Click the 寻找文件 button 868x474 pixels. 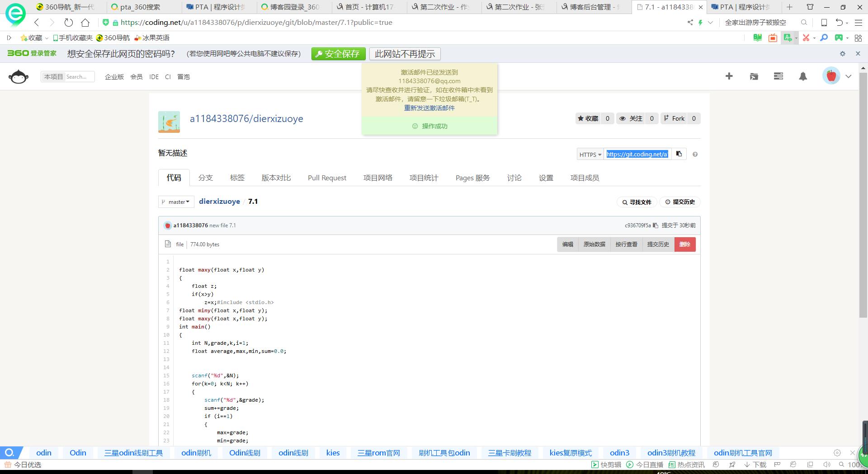point(637,202)
